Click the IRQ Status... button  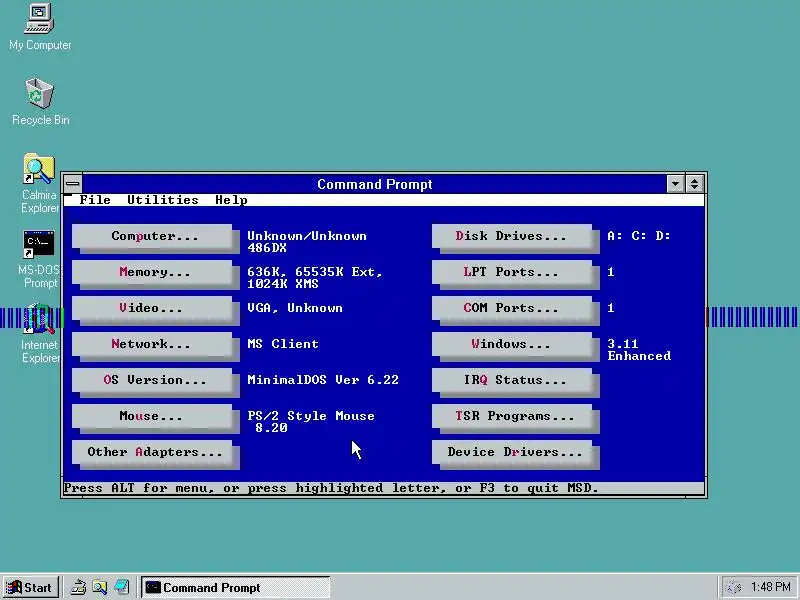512,380
